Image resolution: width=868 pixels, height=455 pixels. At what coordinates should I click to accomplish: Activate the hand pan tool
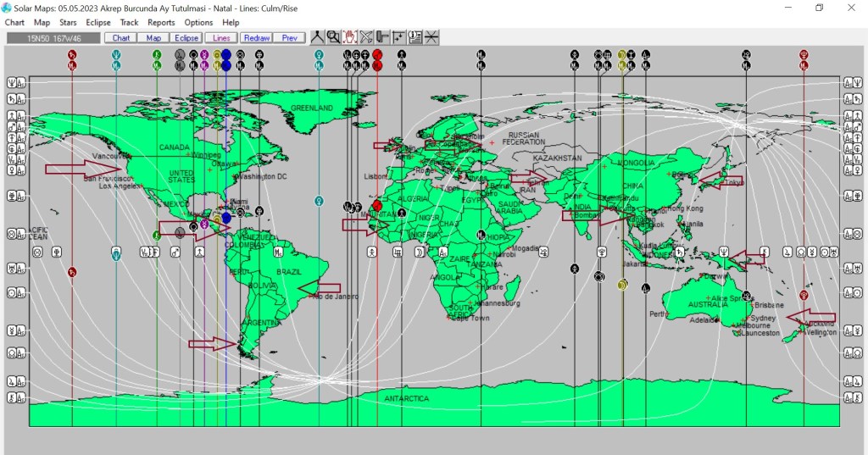click(350, 37)
